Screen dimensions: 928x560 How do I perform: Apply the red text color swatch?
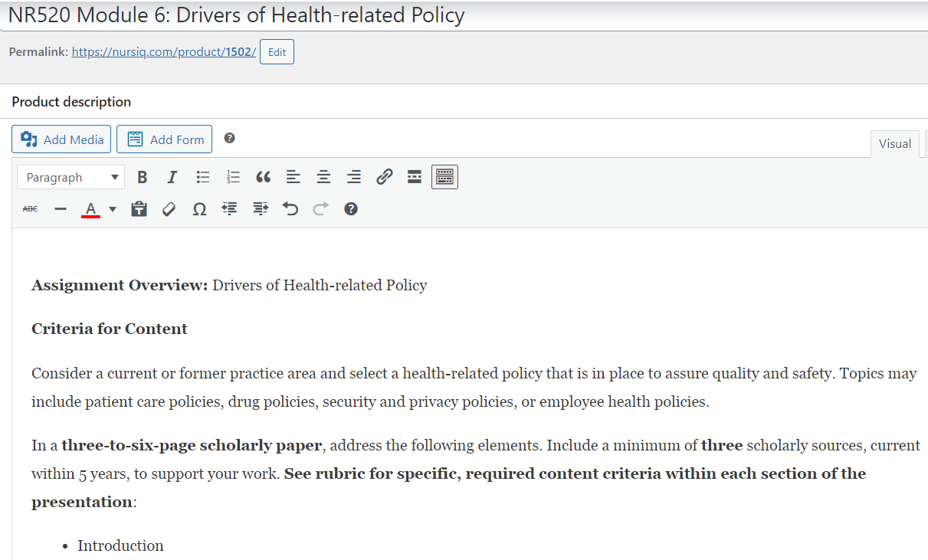click(90, 209)
